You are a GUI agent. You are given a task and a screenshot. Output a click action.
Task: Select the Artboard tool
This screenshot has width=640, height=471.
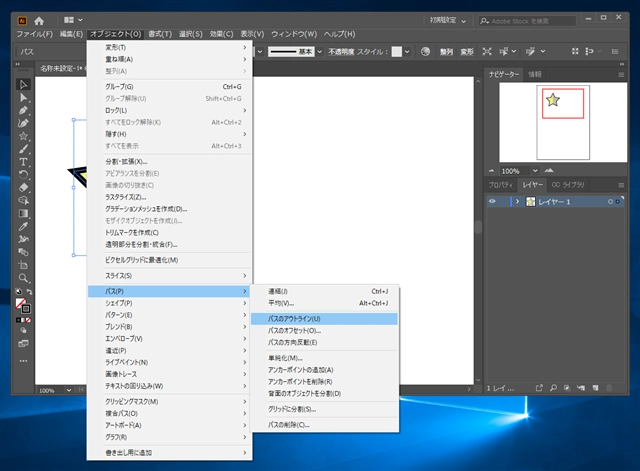(x=23, y=265)
